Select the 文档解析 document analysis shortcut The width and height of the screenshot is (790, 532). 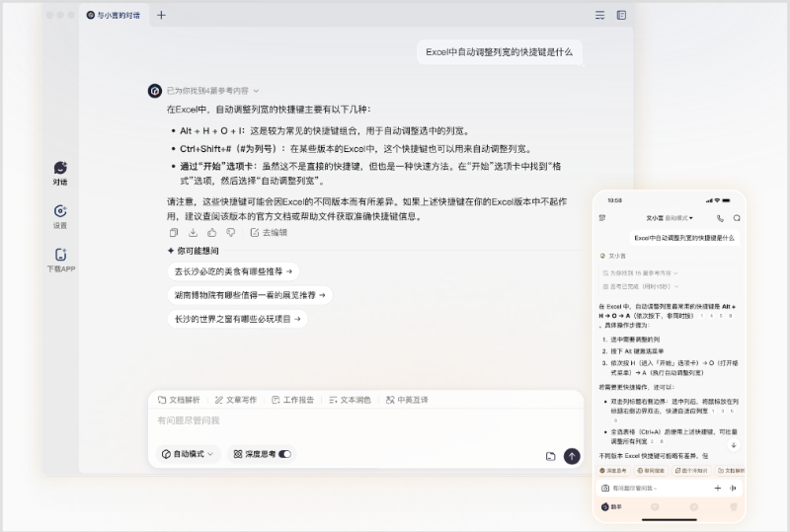(179, 400)
